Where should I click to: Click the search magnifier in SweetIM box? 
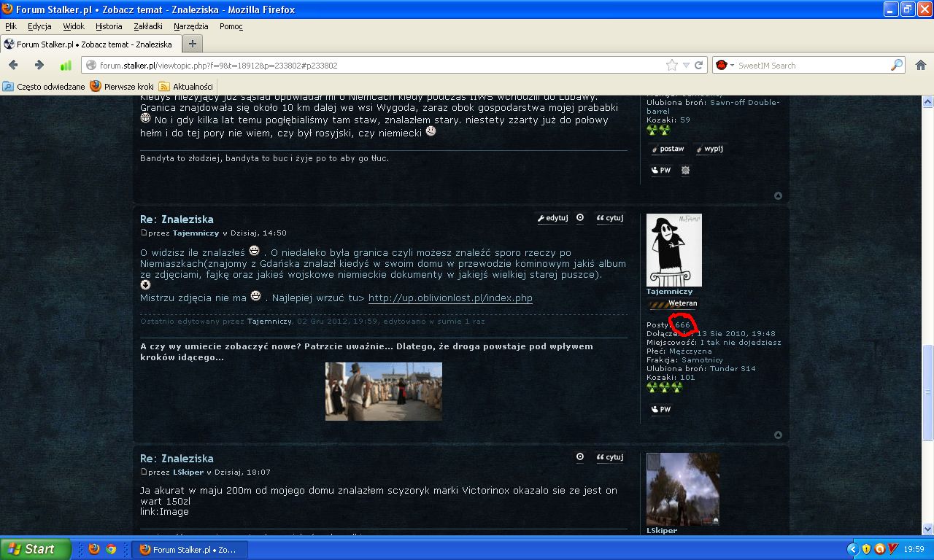tap(897, 65)
